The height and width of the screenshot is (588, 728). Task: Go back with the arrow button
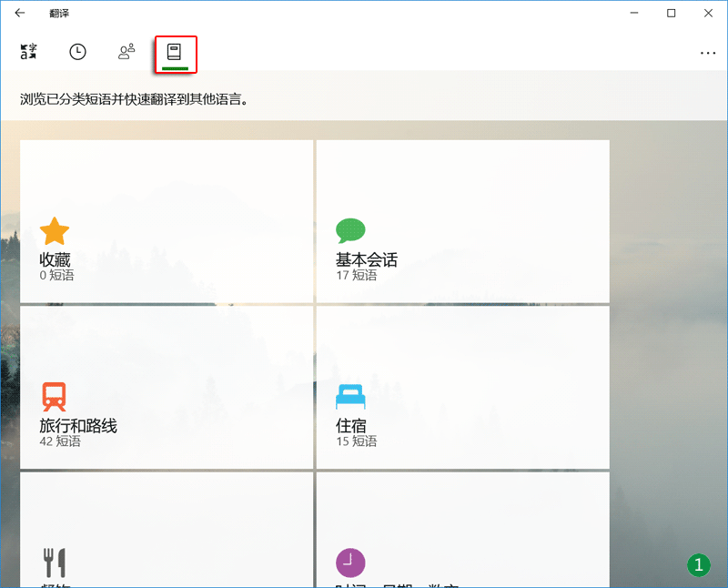tap(19, 13)
